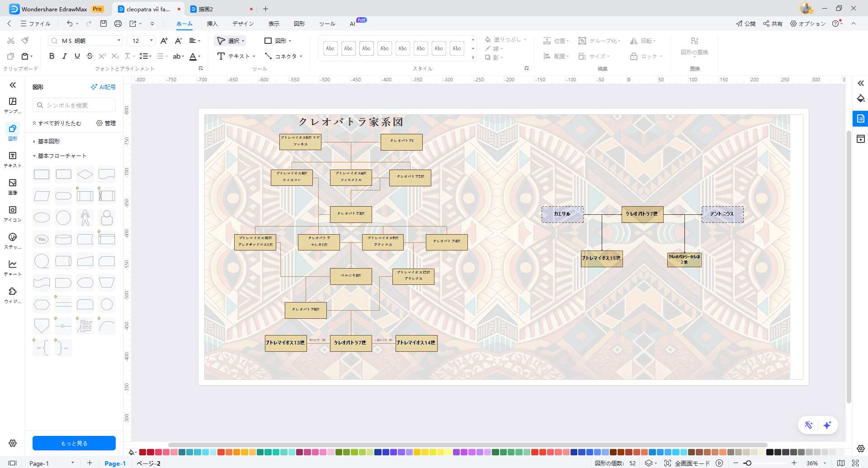Toggle italic formatting
The height and width of the screenshot is (468, 868).
(64, 56)
